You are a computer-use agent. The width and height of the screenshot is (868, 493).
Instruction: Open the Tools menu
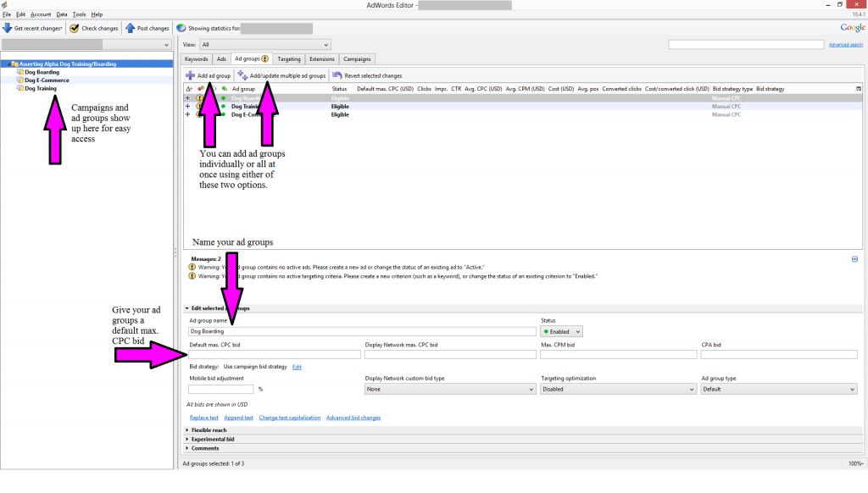pyautogui.click(x=79, y=14)
